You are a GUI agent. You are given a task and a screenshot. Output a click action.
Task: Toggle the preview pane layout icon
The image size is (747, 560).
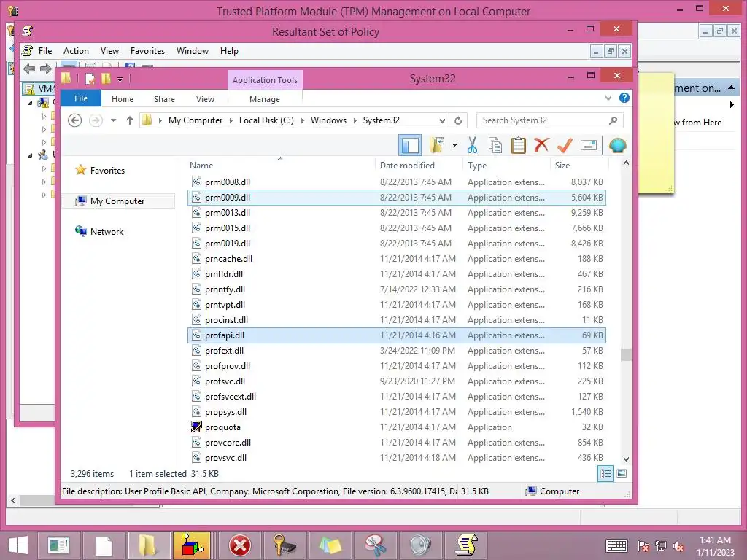pos(410,145)
